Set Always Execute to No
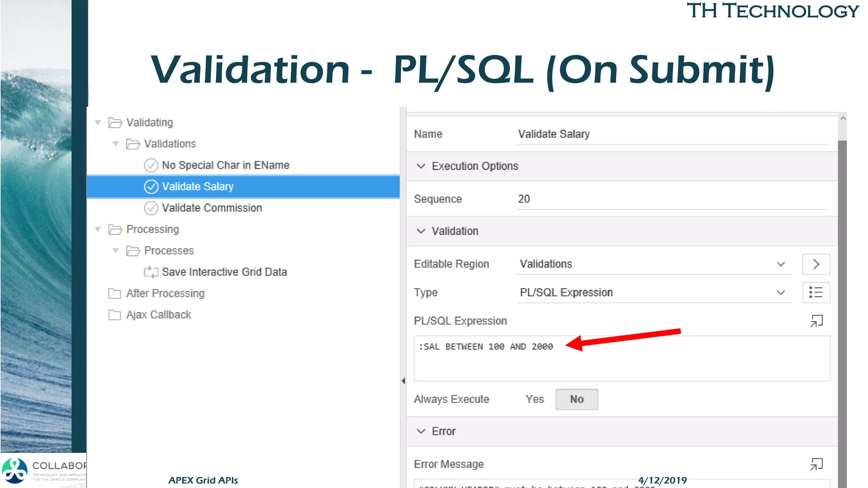 (x=577, y=399)
